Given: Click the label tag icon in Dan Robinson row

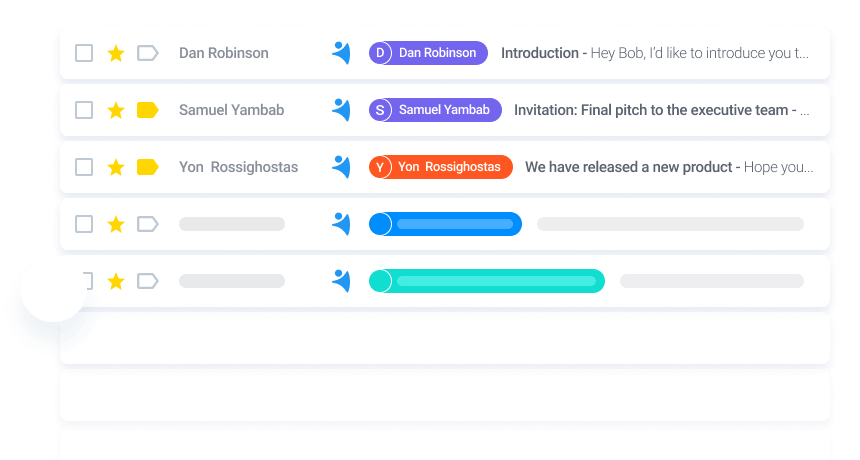Looking at the screenshot, I should pos(148,53).
